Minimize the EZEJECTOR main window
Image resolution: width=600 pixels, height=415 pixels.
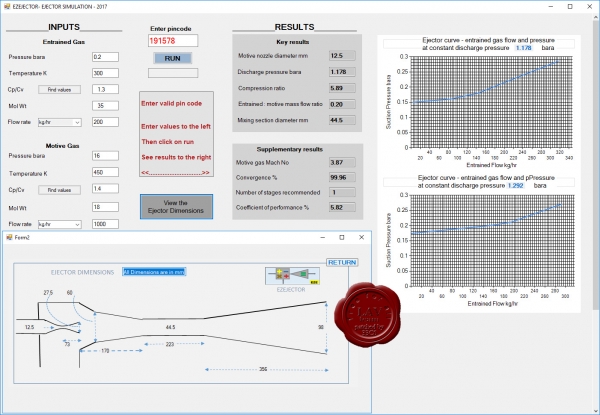coord(551,7)
